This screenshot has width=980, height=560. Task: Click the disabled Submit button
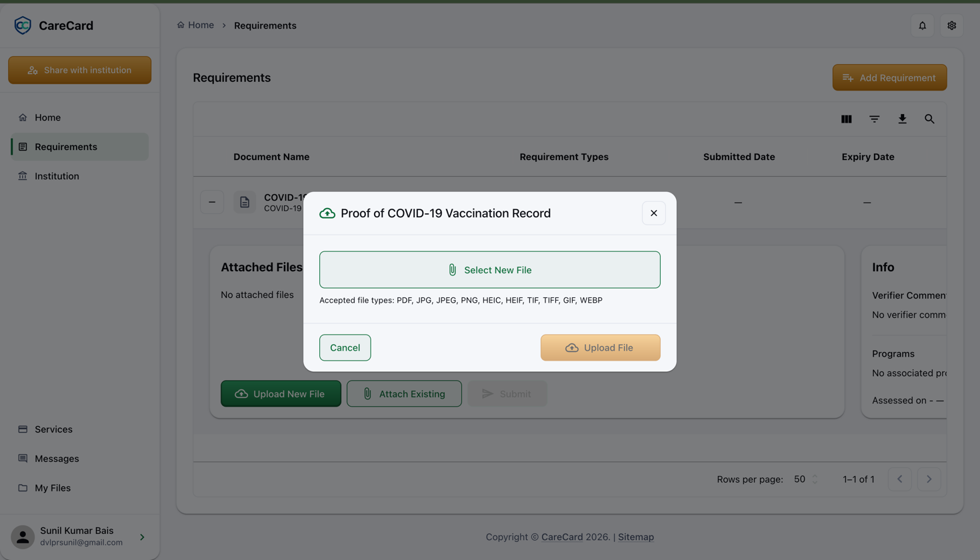pyautogui.click(x=507, y=394)
